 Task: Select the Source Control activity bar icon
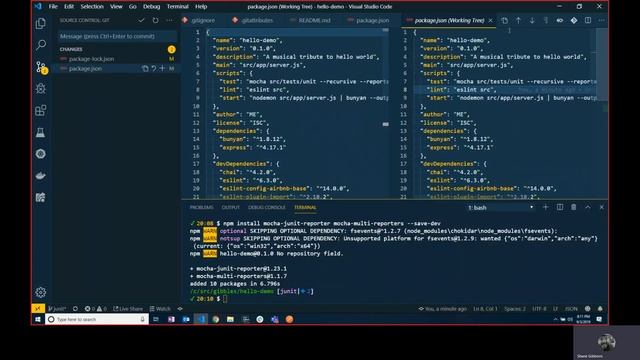tap(41, 67)
